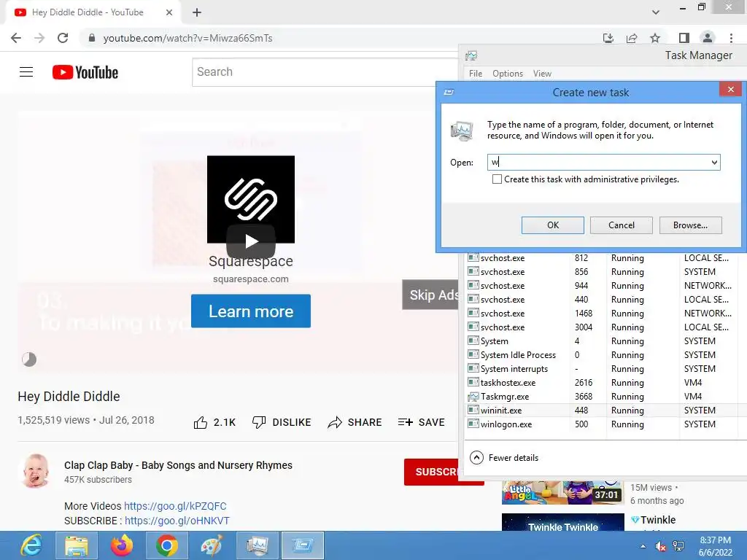Click the DISLIKE thumbs down button
Image resolution: width=747 pixels, height=560 pixels.
coord(282,422)
